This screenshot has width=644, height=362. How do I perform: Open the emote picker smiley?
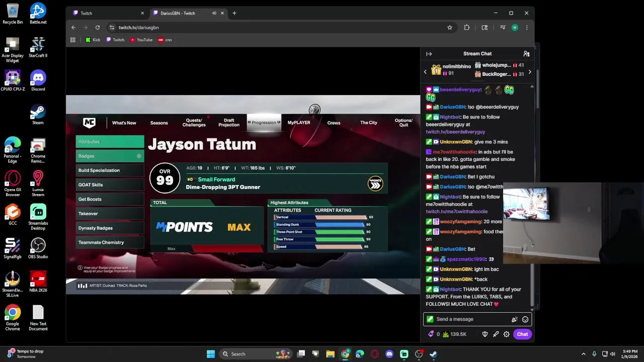525,319
